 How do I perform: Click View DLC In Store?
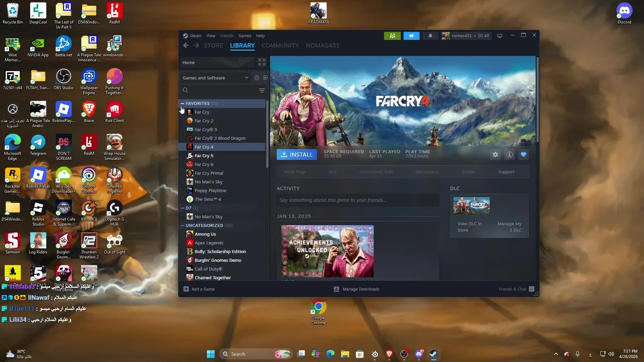coord(469,227)
